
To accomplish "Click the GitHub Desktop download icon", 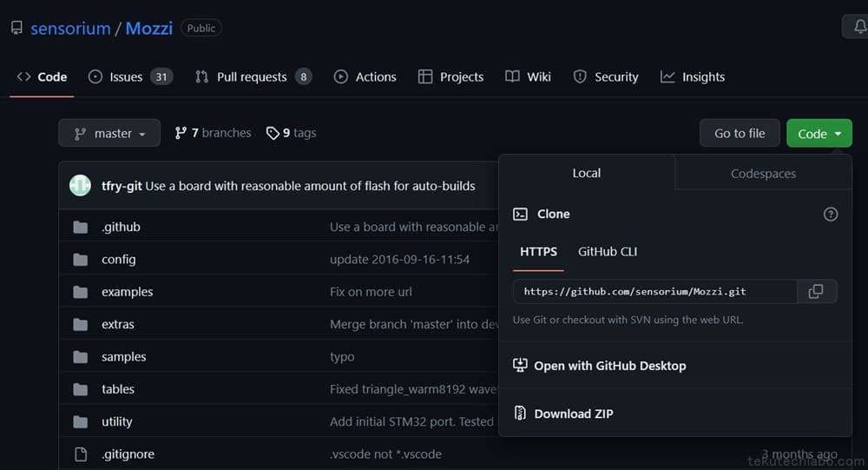I will pyautogui.click(x=520, y=365).
